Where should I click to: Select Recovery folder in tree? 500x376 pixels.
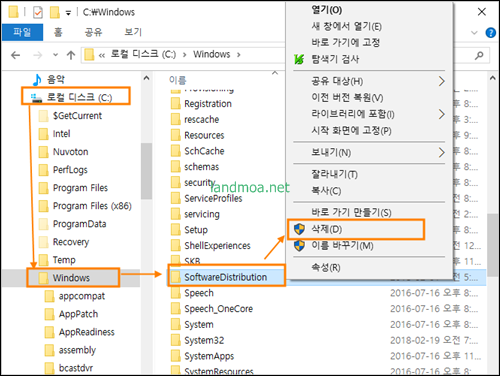click(x=71, y=242)
